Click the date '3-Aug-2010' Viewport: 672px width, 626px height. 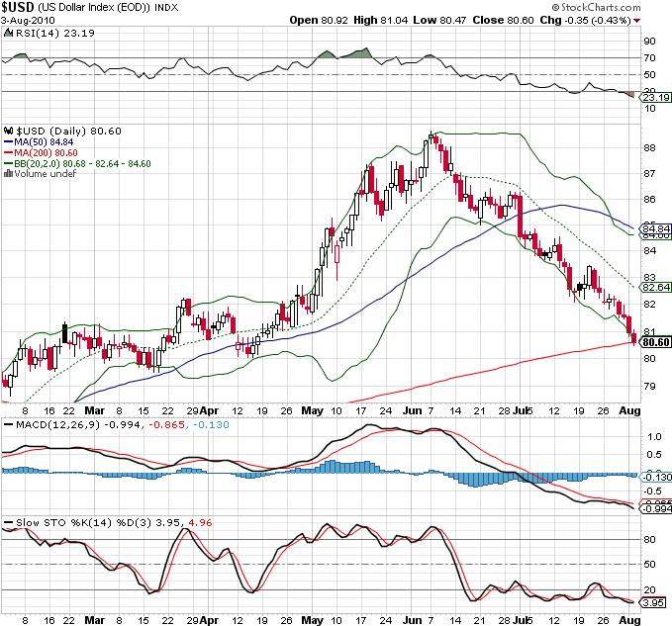click(28, 20)
